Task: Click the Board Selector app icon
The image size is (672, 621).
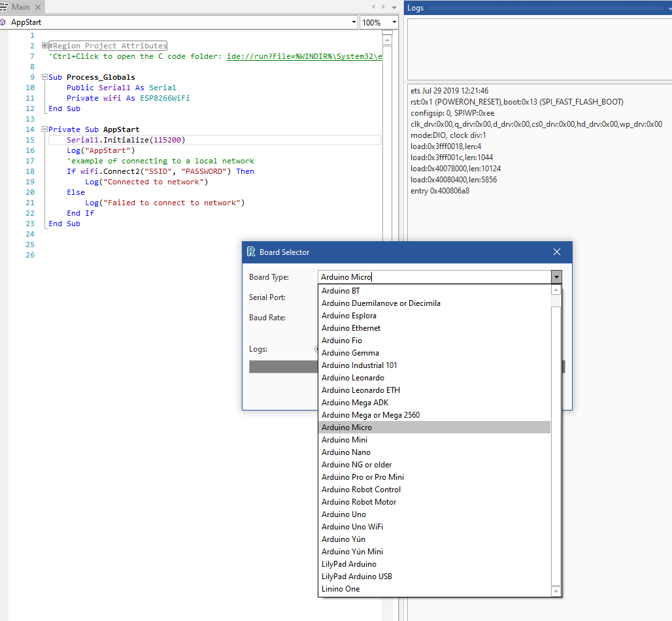Action: (251, 252)
